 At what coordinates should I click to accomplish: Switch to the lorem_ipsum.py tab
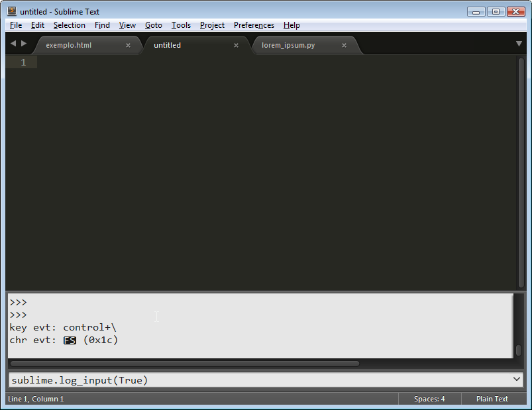pos(288,46)
